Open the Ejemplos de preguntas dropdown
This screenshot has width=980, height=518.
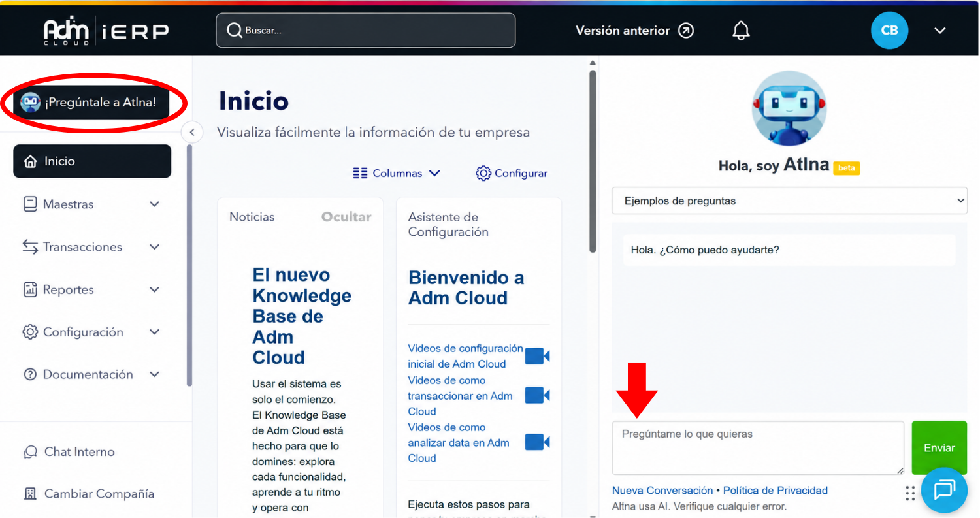pos(789,201)
